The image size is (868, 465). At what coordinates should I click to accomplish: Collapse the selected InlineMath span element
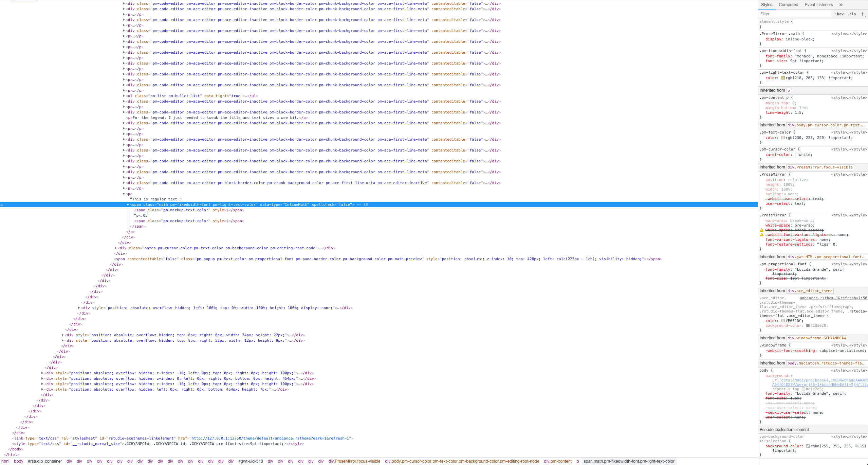click(128, 204)
